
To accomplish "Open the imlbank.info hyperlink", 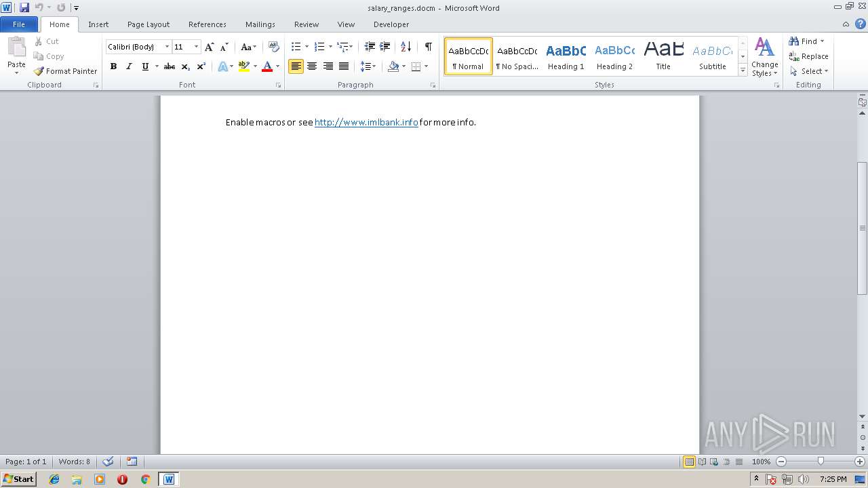I will pos(366,123).
